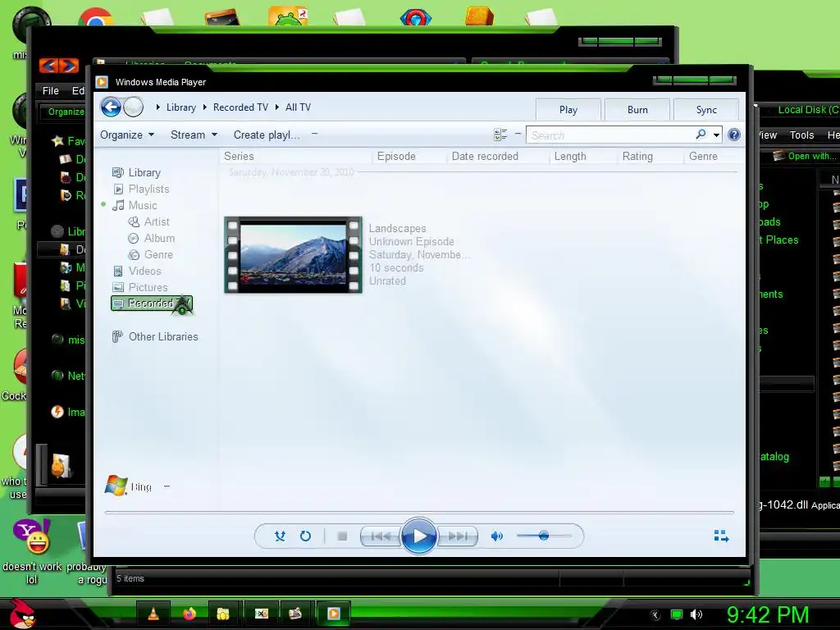Viewport: 840px width, 630px height.
Task: Open File menu in background Explorer window
Action: (50, 91)
